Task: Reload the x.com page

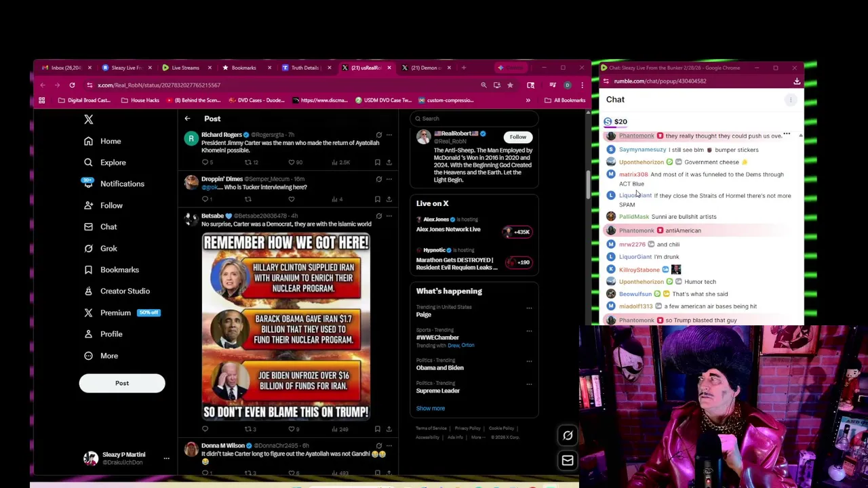Action: coord(72,85)
